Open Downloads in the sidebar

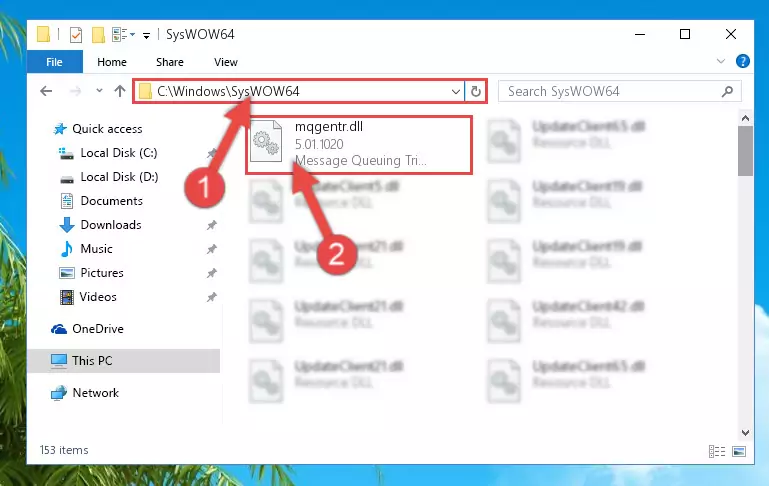[111, 225]
